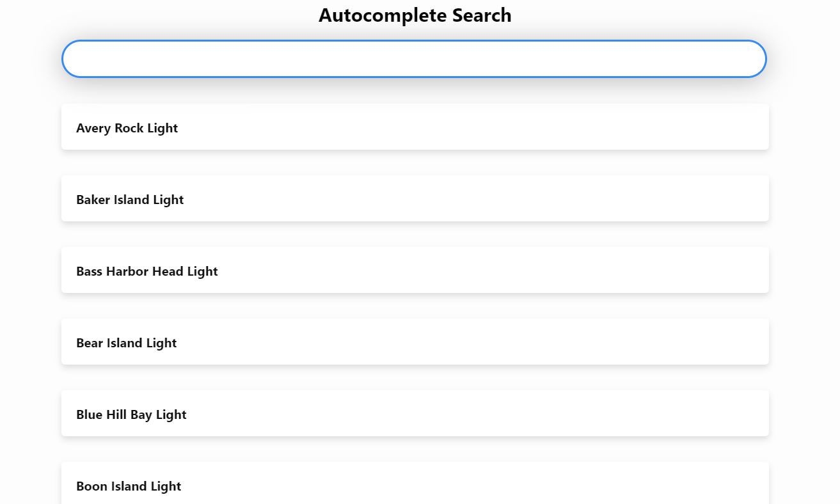840x504 pixels.
Task: Click the Autocomplete Search heading
Action: pos(415,15)
